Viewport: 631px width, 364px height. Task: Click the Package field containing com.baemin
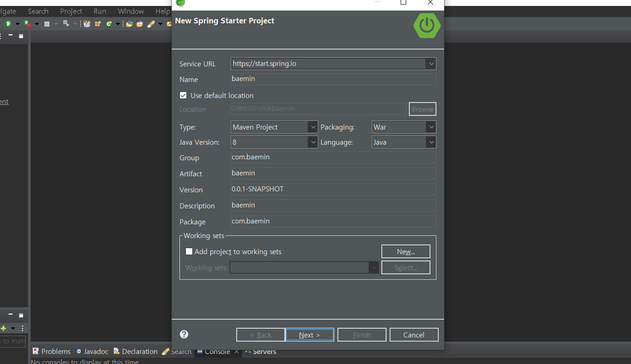[x=333, y=221]
